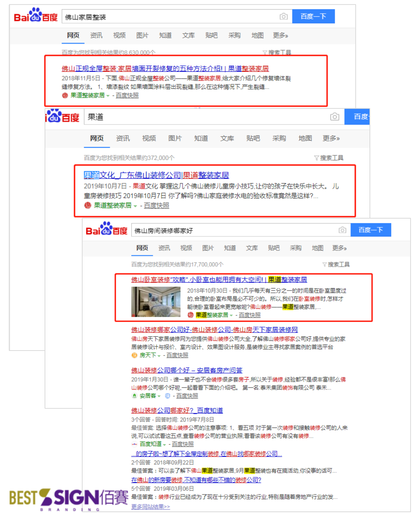The height and width of the screenshot is (520, 420).
Task: Expand arrow next to 果道整装家居 under 墙面开裂修复 result
Action: click(108, 96)
